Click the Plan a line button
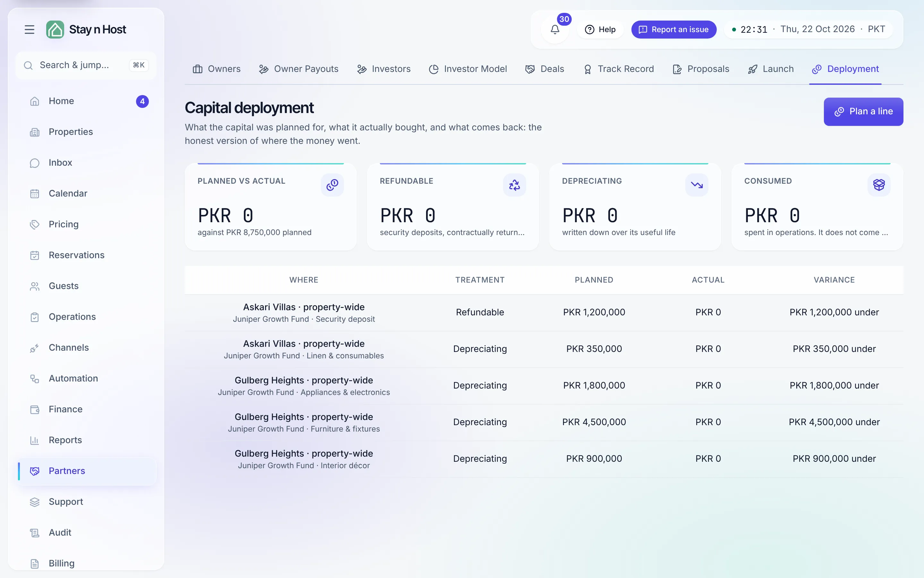The height and width of the screenshot is (578, 924). pos(863,112)
